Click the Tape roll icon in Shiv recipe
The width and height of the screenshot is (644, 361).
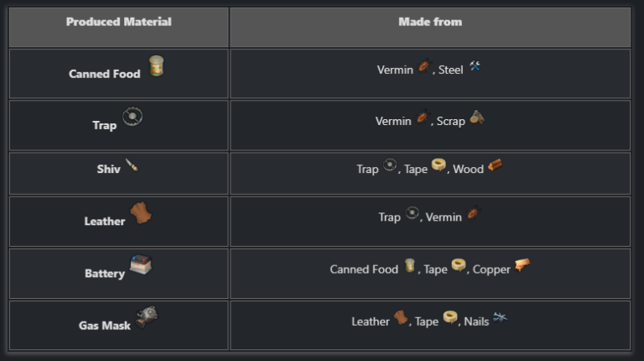coord(439,166)
